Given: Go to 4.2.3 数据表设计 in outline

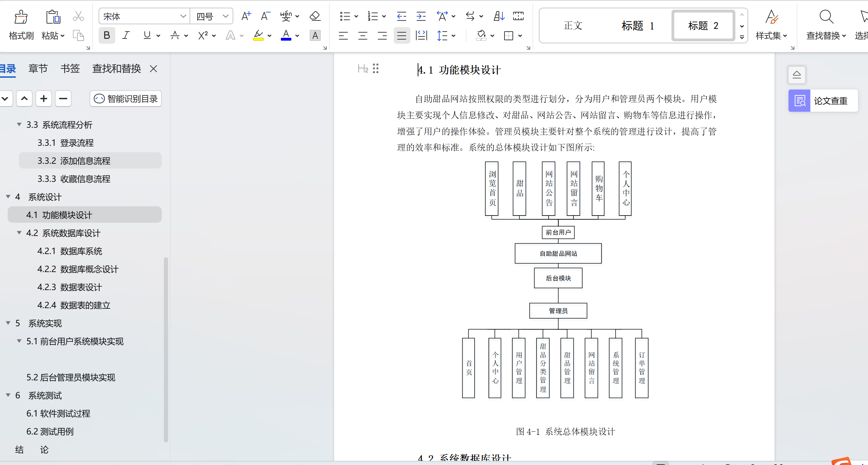Looking at the screenshot, I should tap(69, 287).
